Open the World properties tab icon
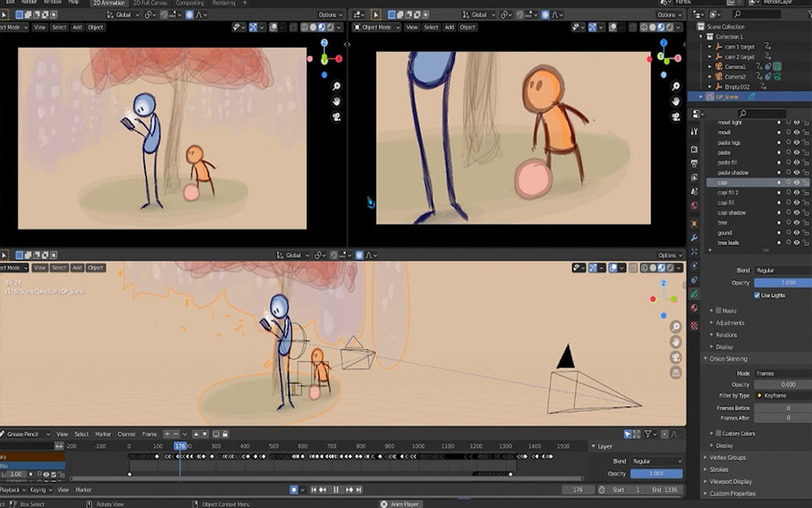 (694, 205)
